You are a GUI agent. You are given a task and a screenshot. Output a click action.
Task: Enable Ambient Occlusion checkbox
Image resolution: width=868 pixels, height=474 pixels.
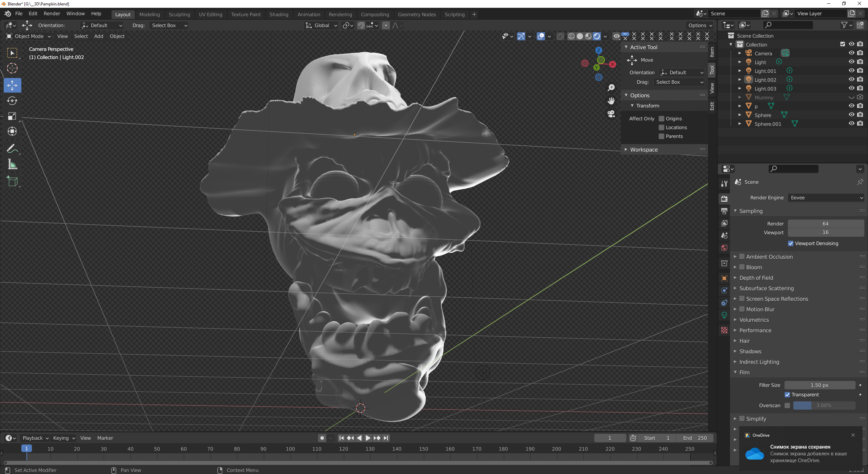tap(742, 257)
